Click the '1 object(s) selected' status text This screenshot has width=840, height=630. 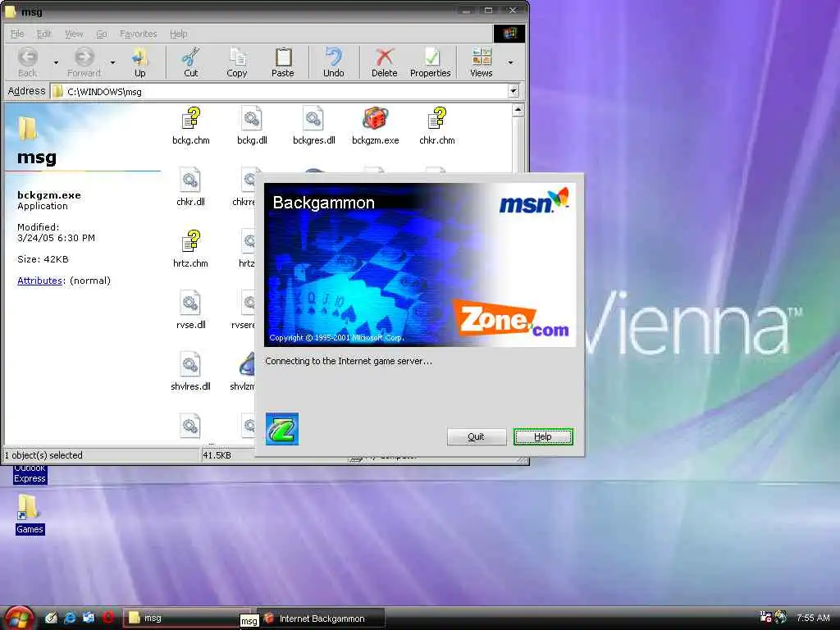coord(44,455)
